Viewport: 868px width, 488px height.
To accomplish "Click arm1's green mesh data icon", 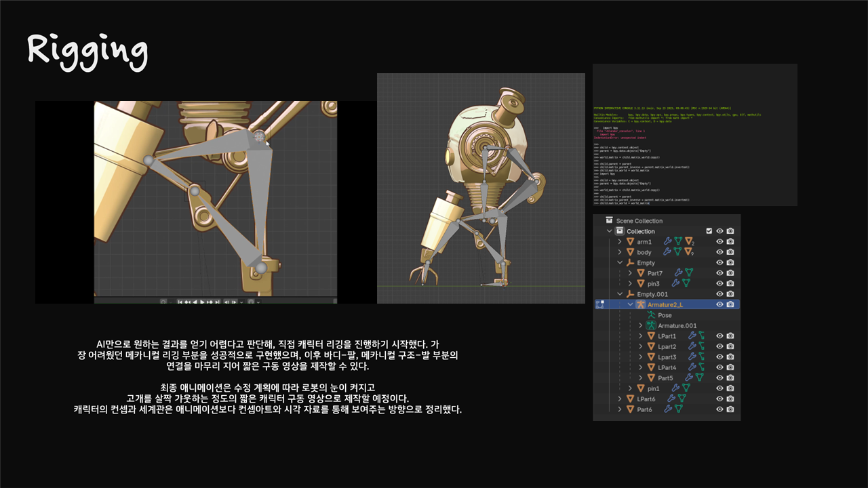I will [x=678, y=241].
